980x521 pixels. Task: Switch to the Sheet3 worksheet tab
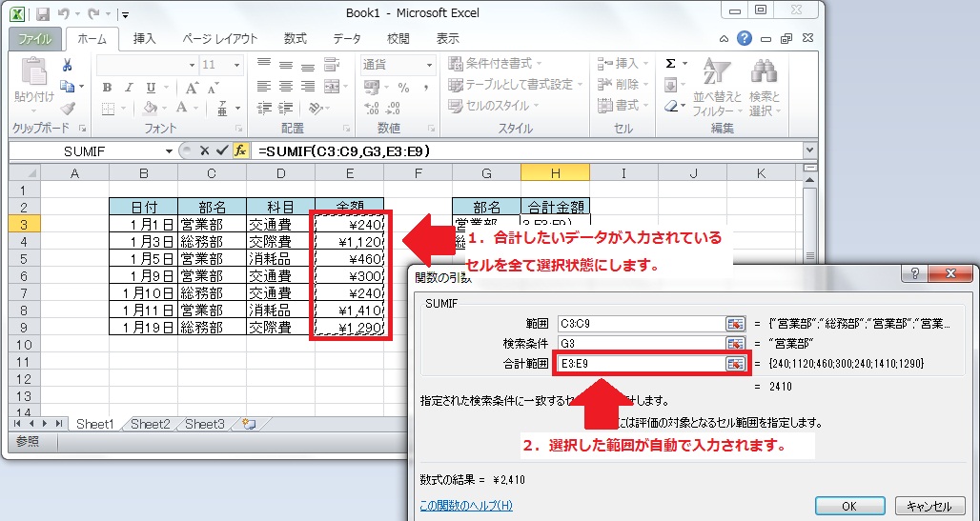tap(204, 424)
